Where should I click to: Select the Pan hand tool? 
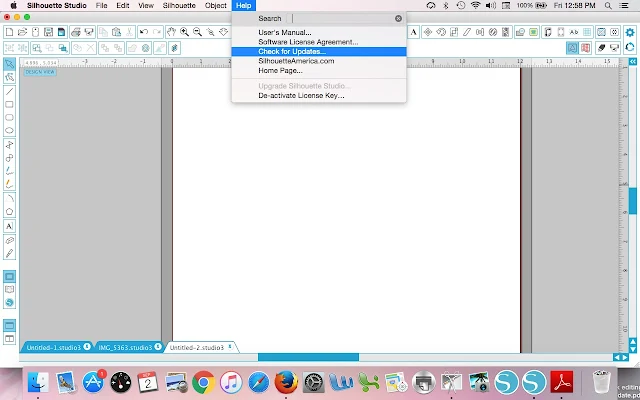point(171,32)
